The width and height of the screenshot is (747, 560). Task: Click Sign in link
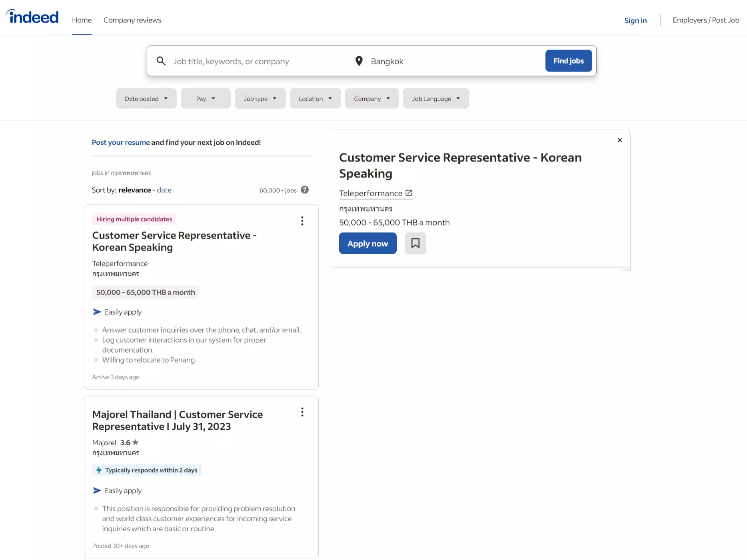(x=635, y=20)
